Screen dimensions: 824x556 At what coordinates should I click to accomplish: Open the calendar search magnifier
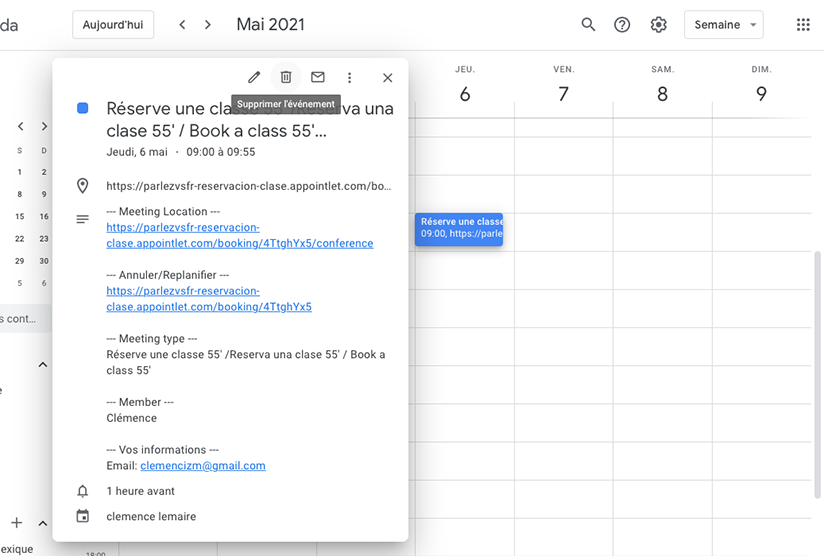coord(588,25)
